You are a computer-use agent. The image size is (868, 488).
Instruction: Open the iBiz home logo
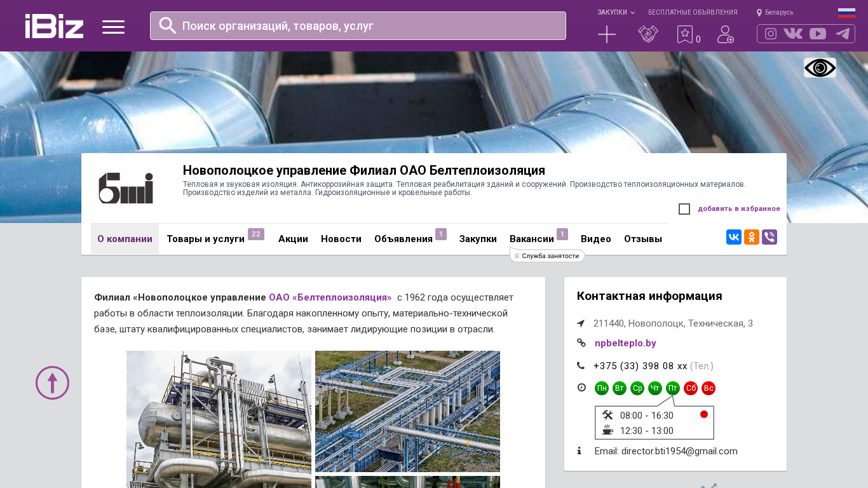pos(54,26)
